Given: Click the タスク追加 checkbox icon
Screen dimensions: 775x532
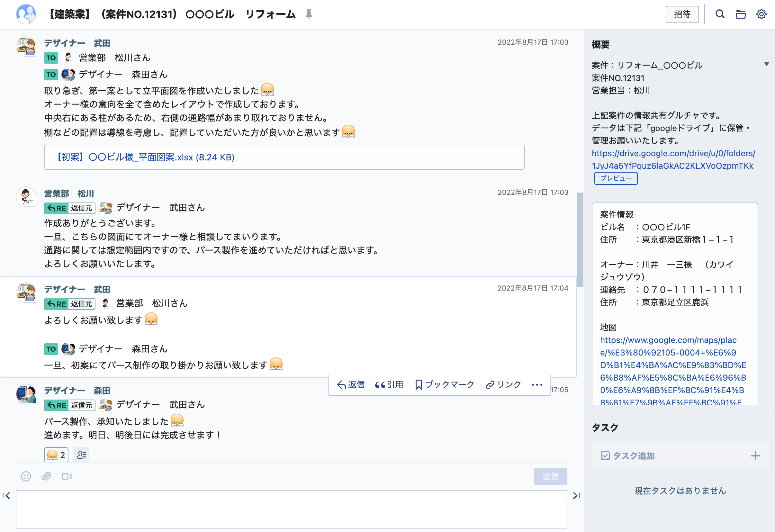Looking at the screenshot, I should (x=605, y=455).
